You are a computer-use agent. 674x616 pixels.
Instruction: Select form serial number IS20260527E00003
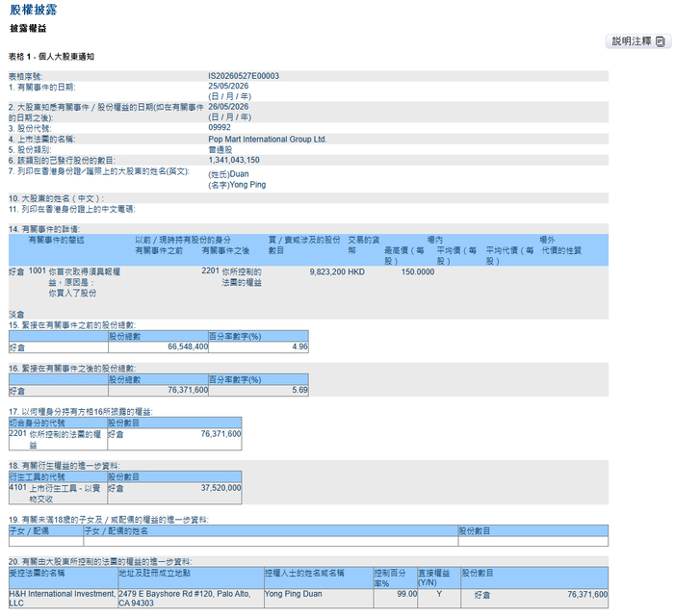click(x=244, y=76)
